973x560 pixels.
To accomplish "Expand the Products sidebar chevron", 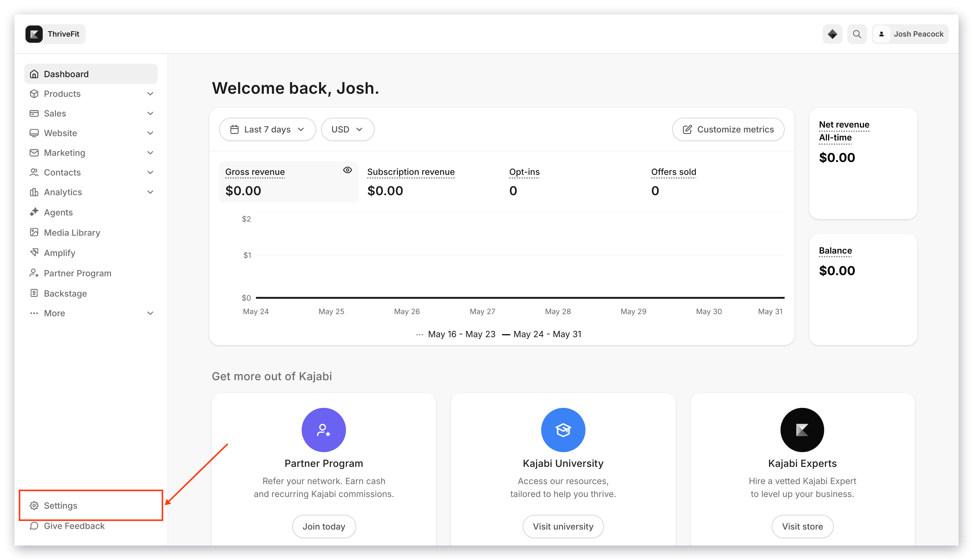I will coord(150,93).
